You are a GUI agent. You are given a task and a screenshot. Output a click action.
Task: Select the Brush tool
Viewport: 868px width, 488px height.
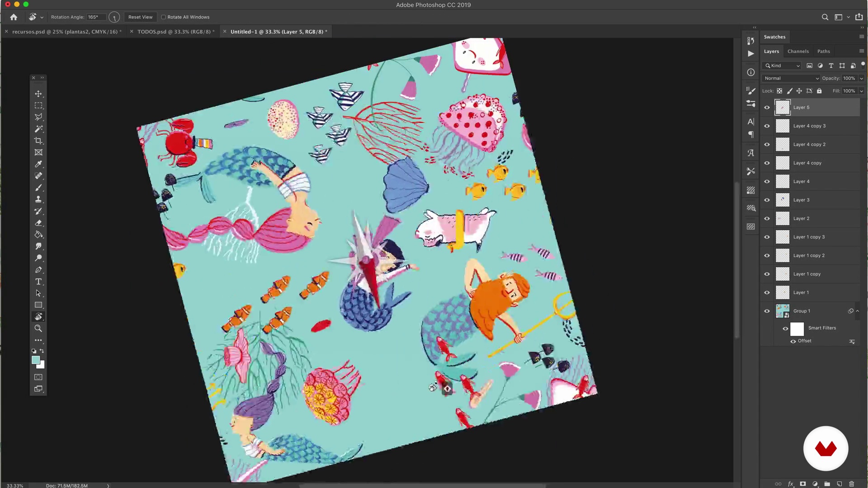click(38, 188)
